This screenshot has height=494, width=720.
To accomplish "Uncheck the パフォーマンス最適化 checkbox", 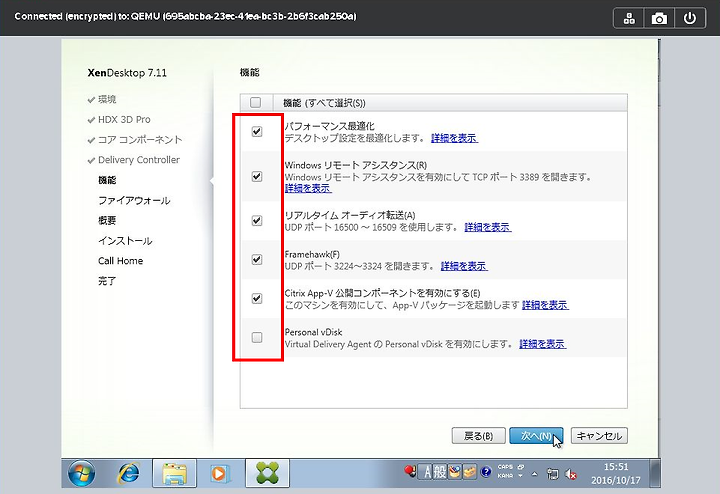I will tap(257, 132).
